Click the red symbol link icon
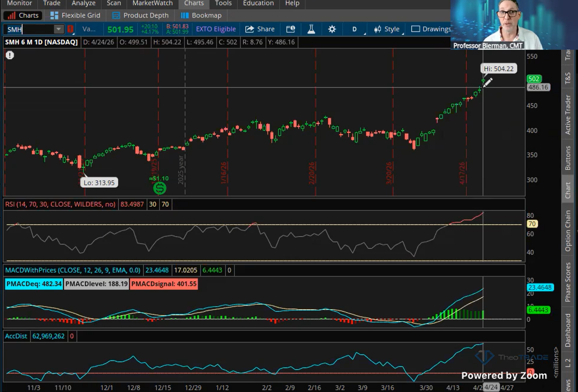The height and width of the screenshot is (392, 578). pos(70,29)
